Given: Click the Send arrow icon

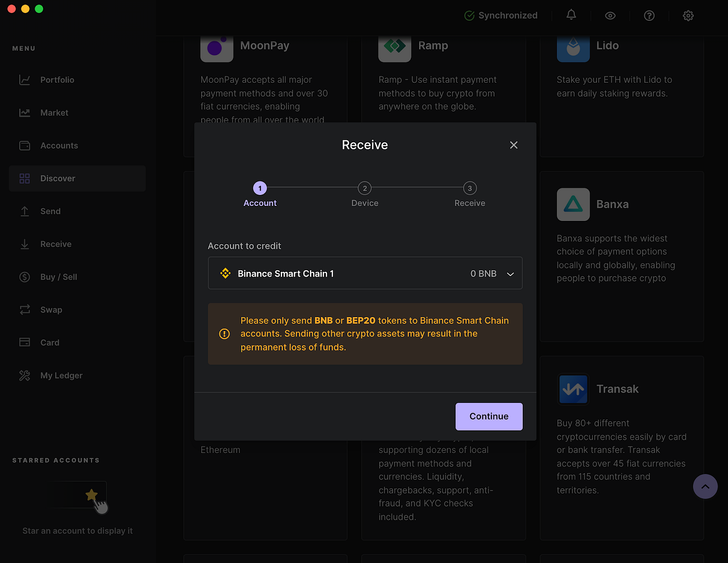Looking at the screenshot, I should [x=24, y=211].
